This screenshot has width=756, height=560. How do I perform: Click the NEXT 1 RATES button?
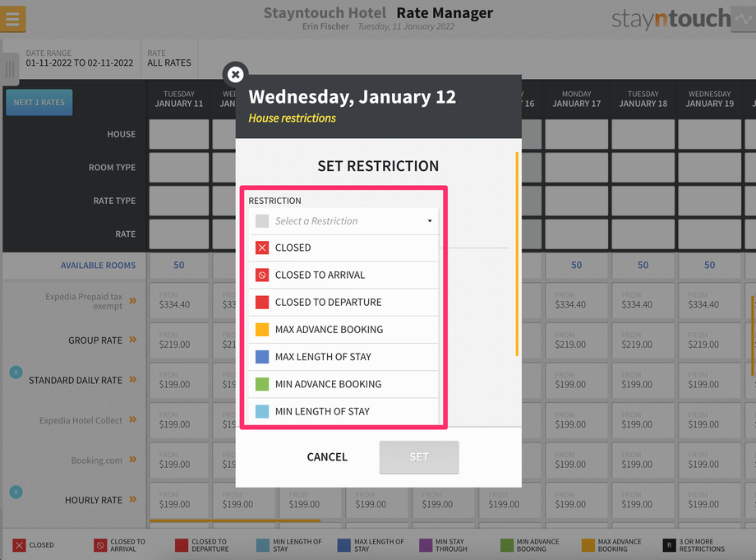[x=39, y=102]
